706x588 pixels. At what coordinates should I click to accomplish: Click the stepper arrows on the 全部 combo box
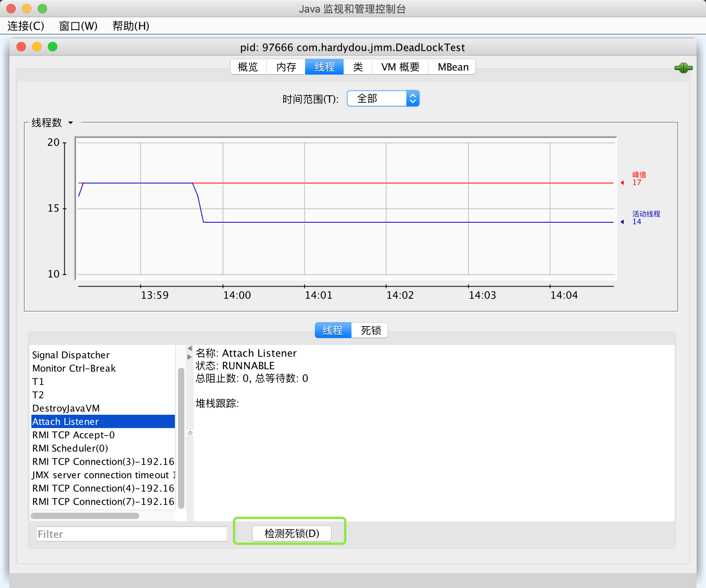coord(412,98)
